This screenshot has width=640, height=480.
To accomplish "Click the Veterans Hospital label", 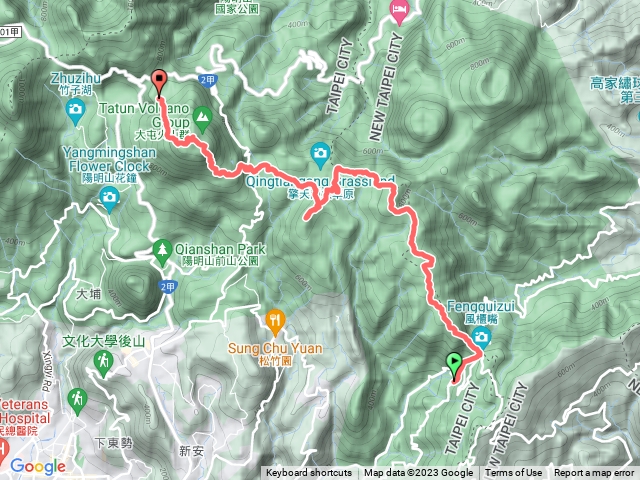I will click(24, 411).
